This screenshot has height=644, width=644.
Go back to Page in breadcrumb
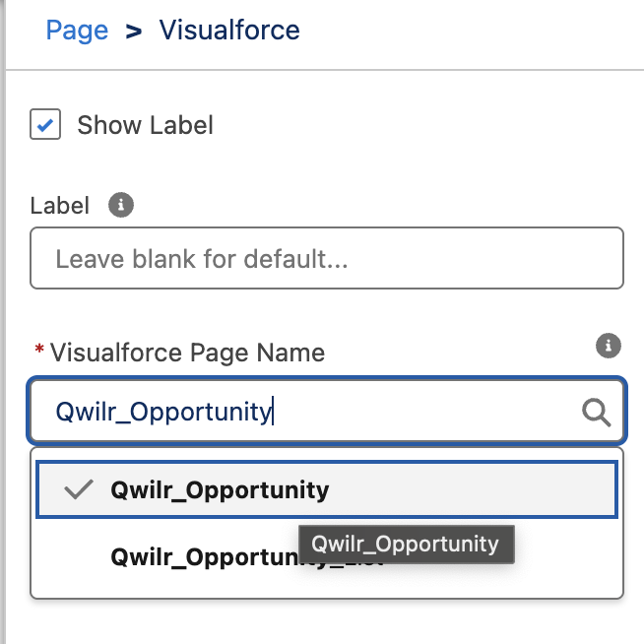[x=77, y=31]
